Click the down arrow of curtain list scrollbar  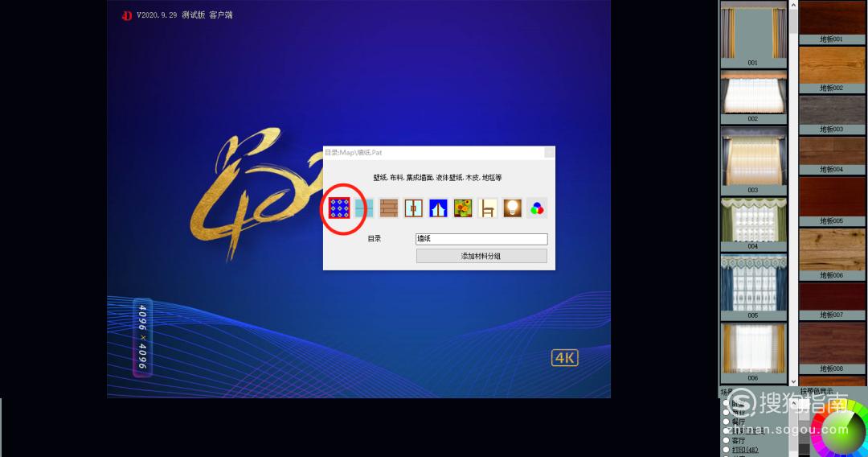tap(793, 381)
